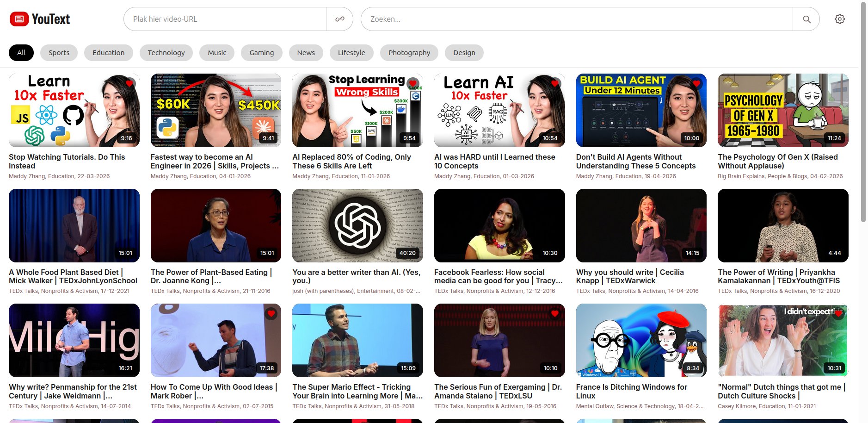This screenshot has width=868, height=423.
Task: Switch to the Technology category
Action: (x=166, y=53)
